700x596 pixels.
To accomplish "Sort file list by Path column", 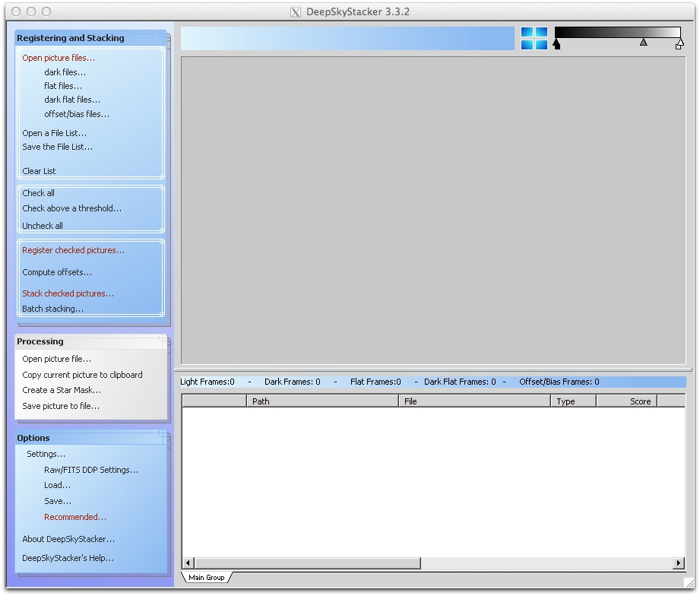I will (x=322, y=401).
